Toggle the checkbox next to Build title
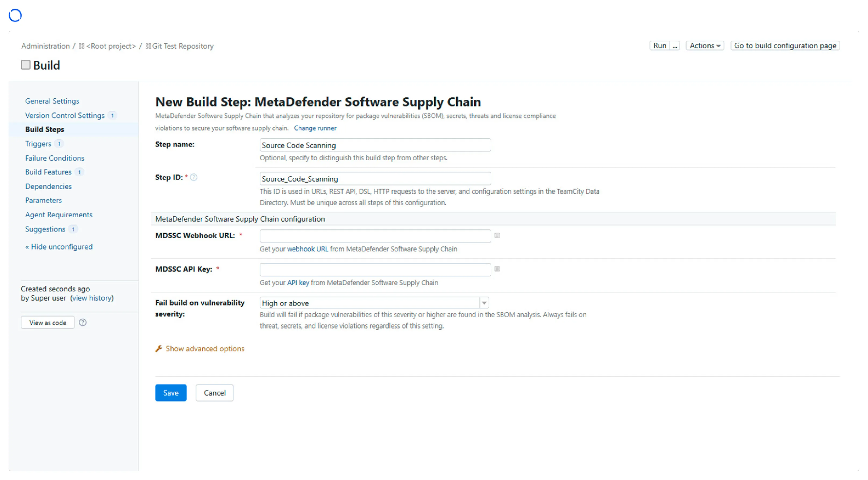Screen dimensions: 868x480 tap(26, 65)
